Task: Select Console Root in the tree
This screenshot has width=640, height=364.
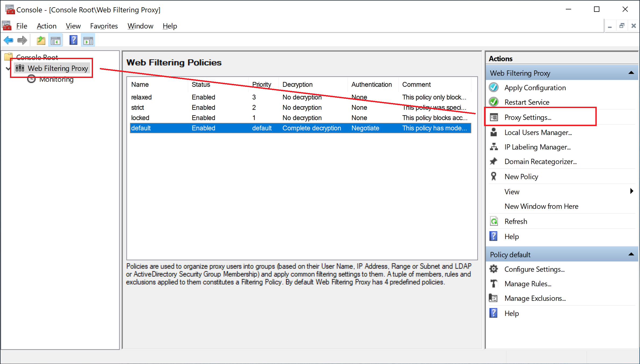Action: tap(37, 57)
